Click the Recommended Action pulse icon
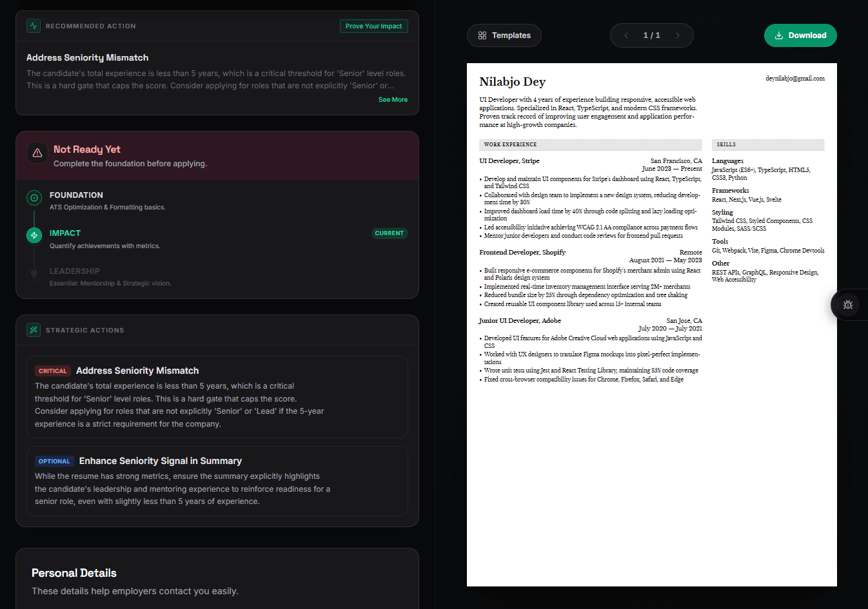Viewport: 868px width, 609px height. (34, 26)
